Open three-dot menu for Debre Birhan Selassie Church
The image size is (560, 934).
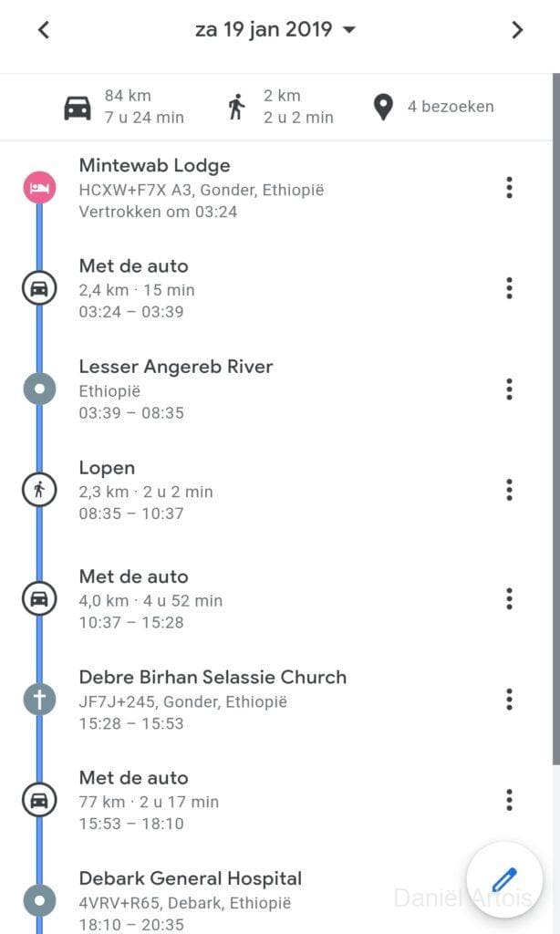coord(509,700)
